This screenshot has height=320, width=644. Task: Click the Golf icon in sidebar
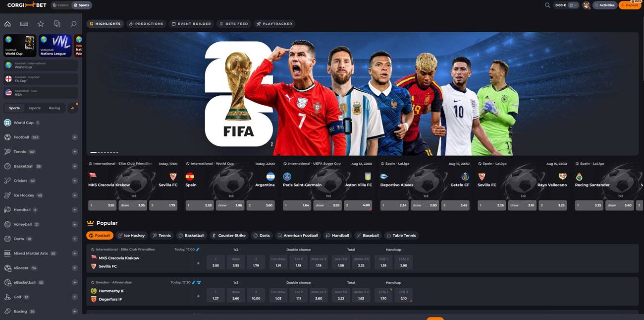click(7, 297)
